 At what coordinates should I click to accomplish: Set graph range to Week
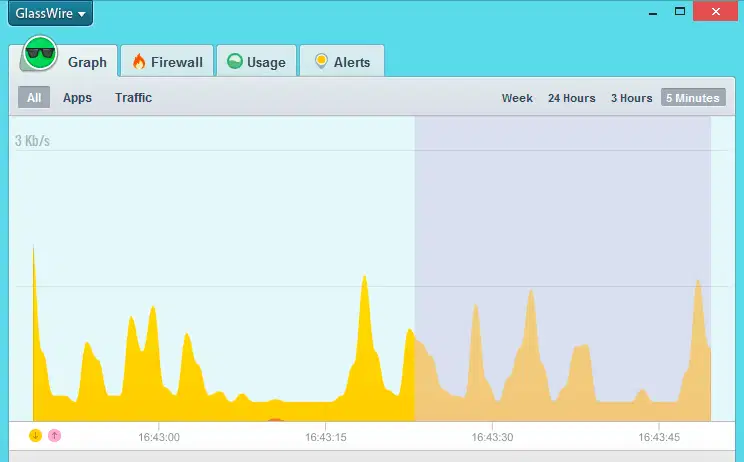click(517, 98)
